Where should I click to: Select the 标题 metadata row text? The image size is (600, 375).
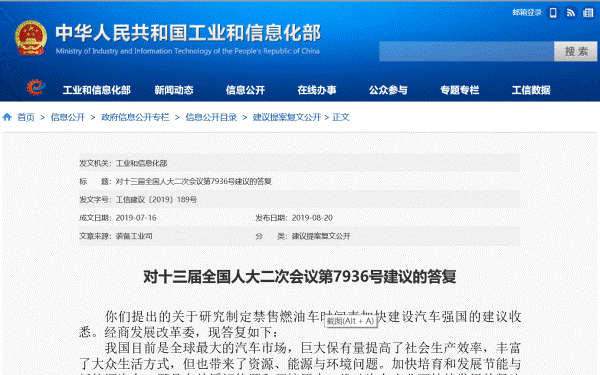point(175,181)
